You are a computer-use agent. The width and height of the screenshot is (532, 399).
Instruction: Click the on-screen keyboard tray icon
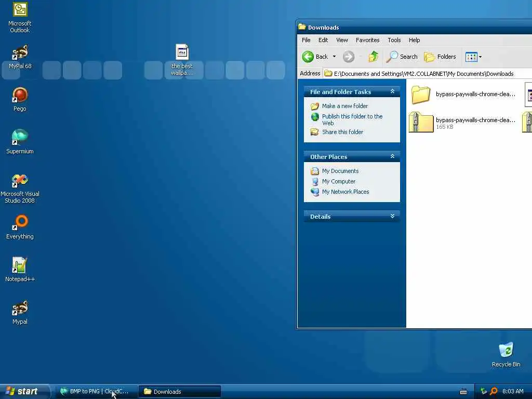[463, 392]
